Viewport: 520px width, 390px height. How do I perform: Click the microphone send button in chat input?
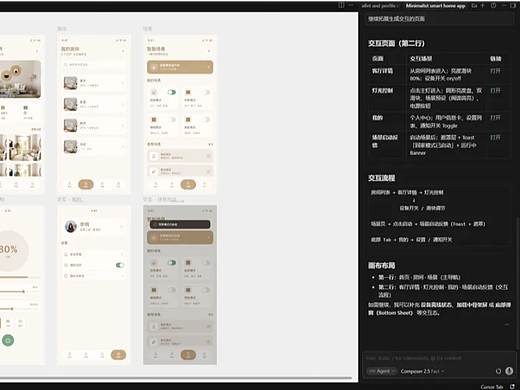tap(509, 371)
